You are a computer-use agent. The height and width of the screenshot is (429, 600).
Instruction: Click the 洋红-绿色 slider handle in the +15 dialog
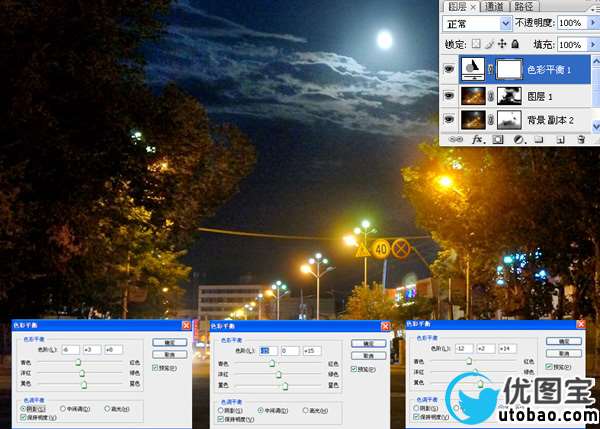point(279,374)
